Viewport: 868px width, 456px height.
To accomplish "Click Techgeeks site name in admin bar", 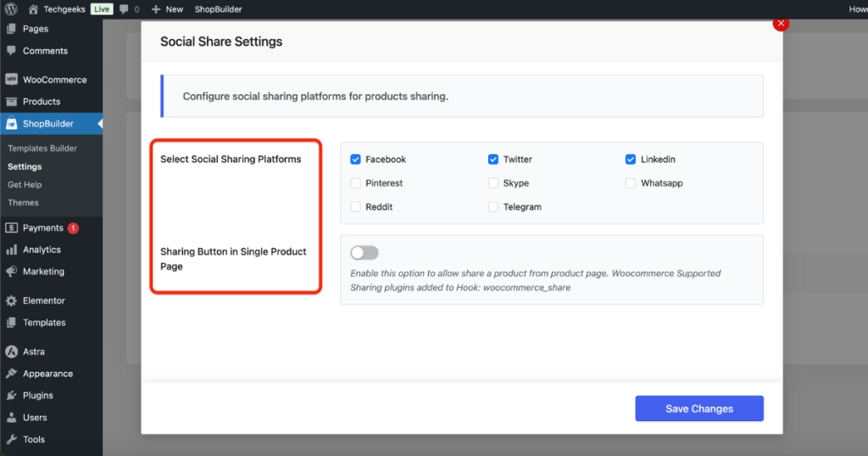I will [64, 9].
